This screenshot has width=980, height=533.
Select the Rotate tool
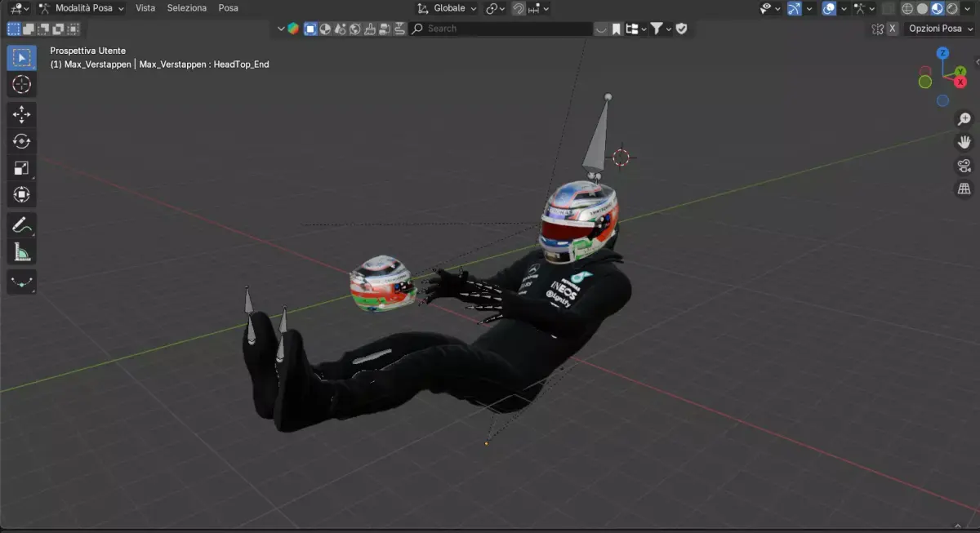(x=22, y=141)
